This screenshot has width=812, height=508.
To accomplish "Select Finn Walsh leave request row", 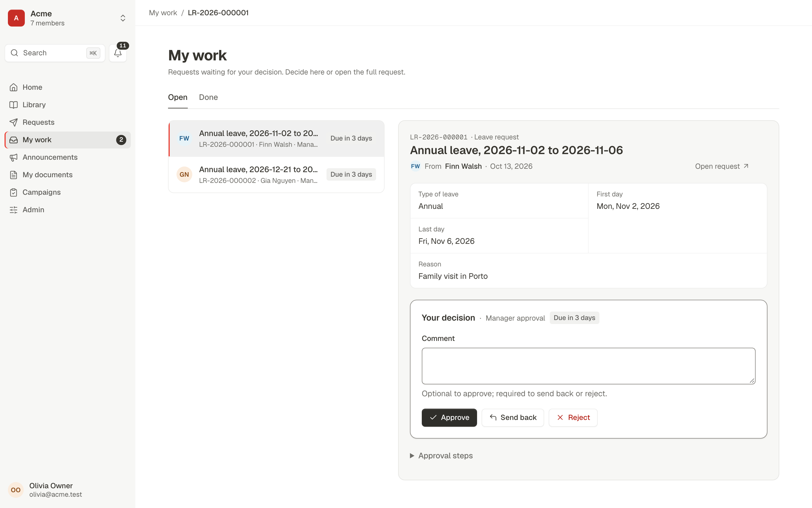I will point(276,138).
